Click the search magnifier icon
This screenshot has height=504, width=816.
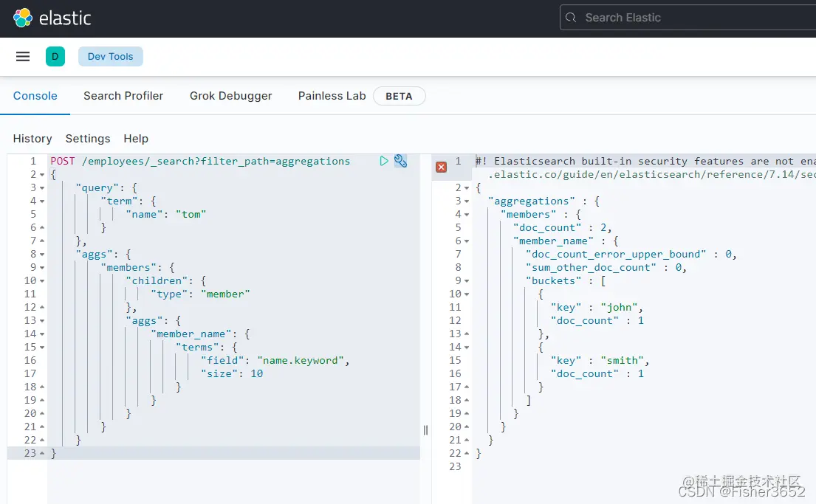click(x=571, y=18)
